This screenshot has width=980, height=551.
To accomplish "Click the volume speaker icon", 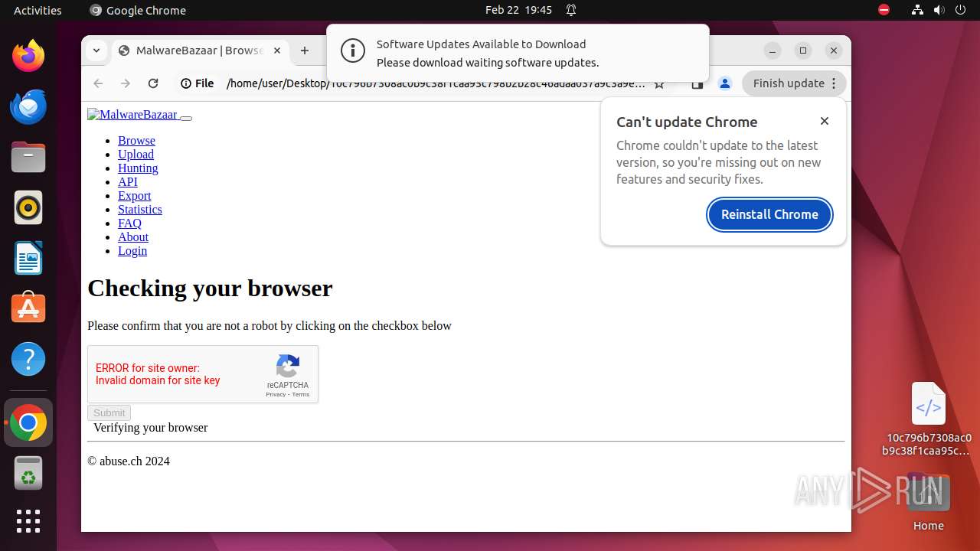I will coord(939,10).
